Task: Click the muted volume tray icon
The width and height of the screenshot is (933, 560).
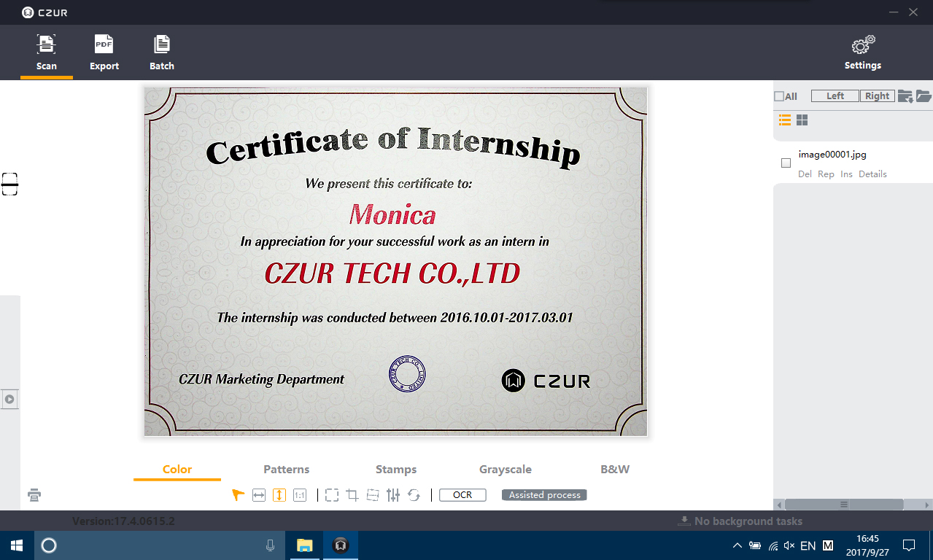Action: click(x=790, y=545)
